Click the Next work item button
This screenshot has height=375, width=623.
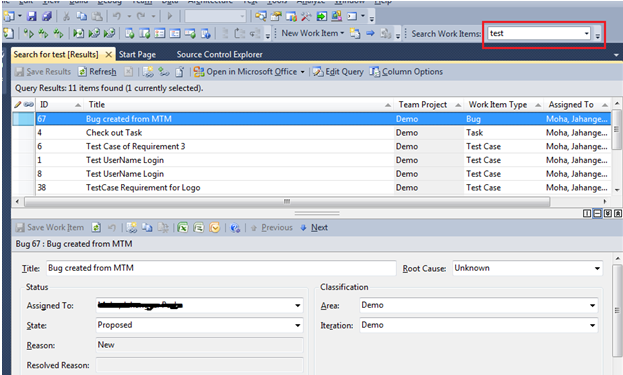(x=314, y=228)
